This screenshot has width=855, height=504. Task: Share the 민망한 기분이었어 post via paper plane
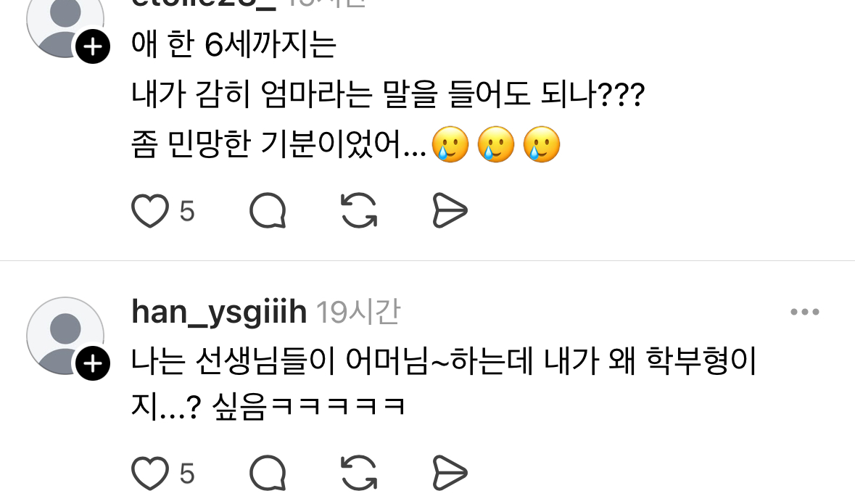450,210
